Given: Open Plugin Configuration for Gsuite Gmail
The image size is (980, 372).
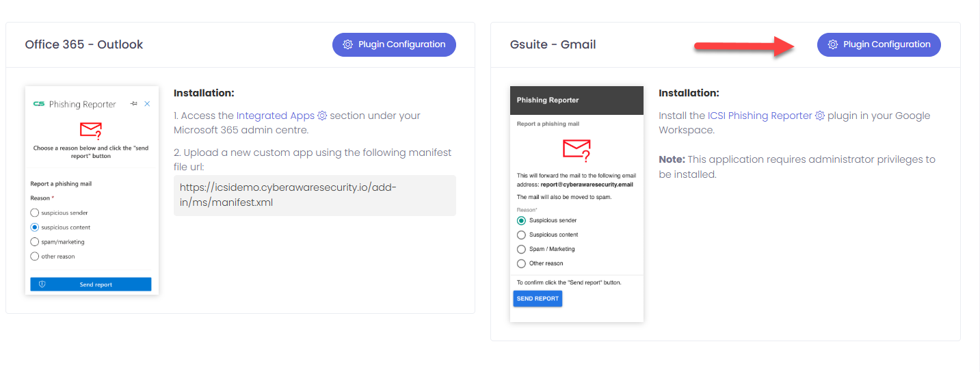Looking at the screenshot, I should 879,44.
